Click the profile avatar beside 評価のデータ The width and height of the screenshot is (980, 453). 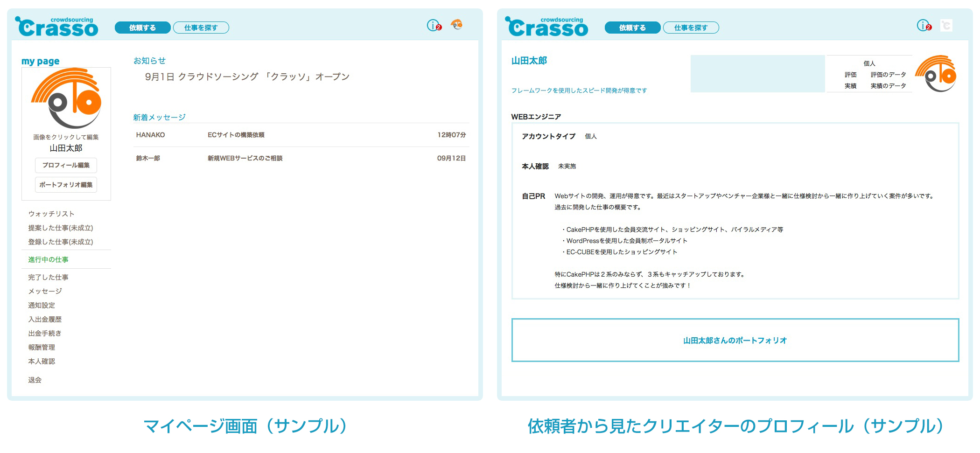pyautogui.click(x=936, y=74)
